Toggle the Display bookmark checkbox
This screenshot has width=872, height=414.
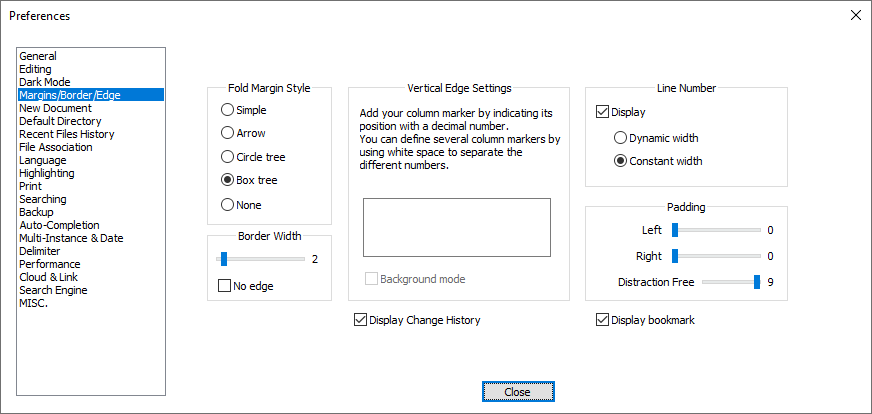coord(602,320)
